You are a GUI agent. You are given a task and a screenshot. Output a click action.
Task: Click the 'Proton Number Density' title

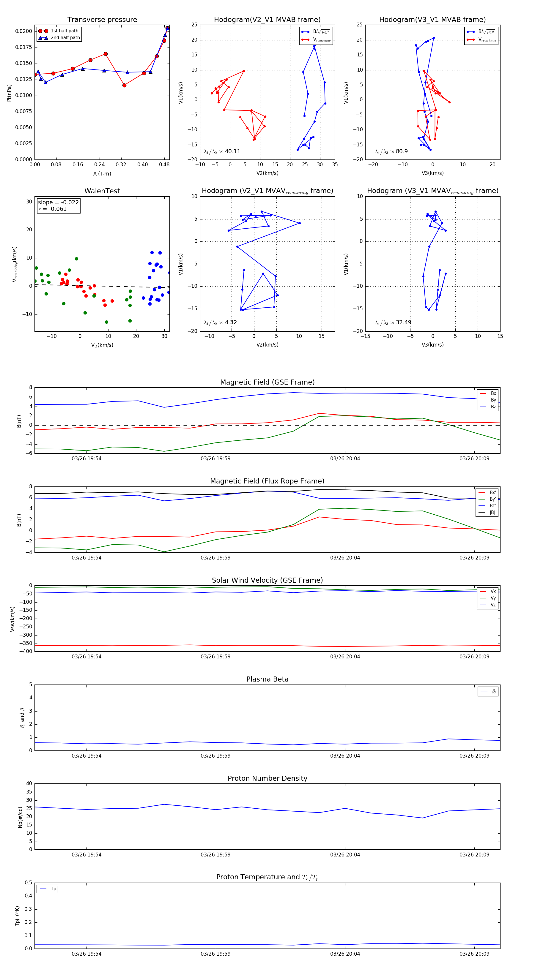point(267,778)
